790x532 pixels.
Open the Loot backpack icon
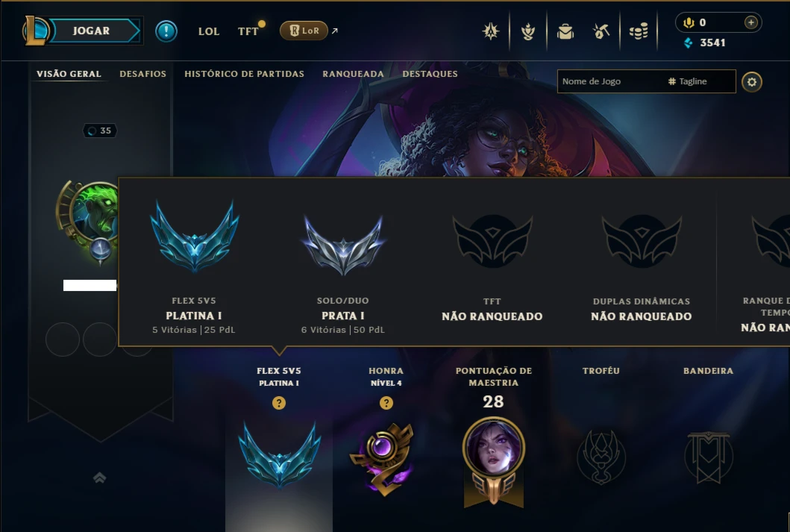(565, 32)
